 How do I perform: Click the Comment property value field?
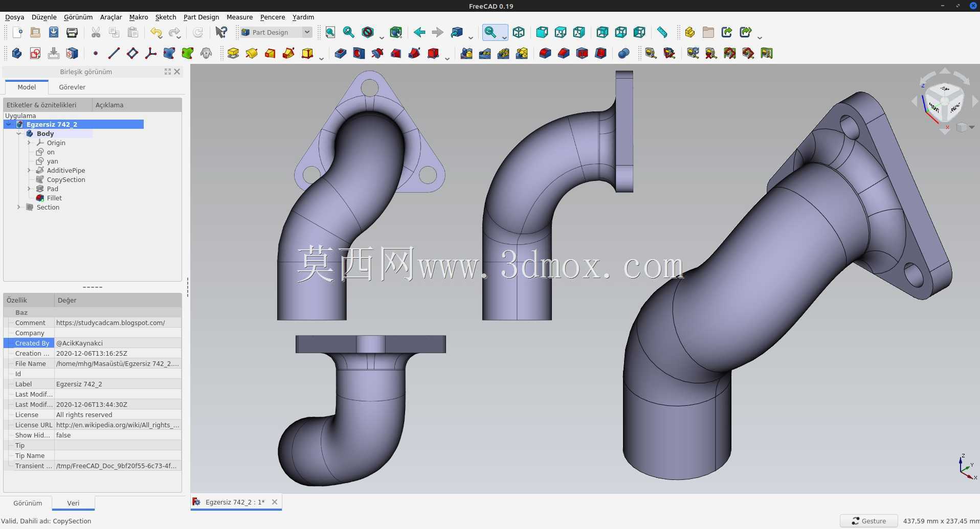coord(118,323)
